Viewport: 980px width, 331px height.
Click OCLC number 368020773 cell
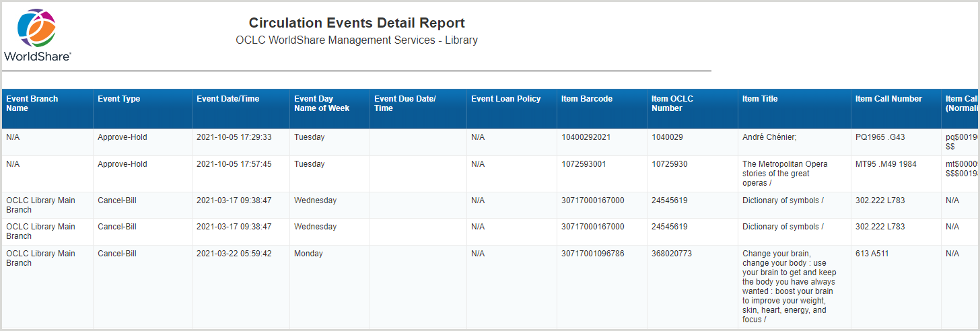672,254
